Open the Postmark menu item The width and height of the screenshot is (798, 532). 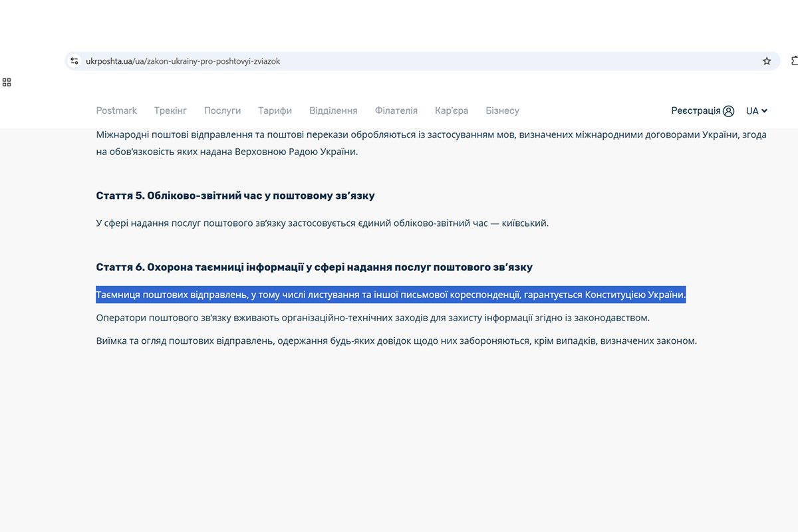116,111
